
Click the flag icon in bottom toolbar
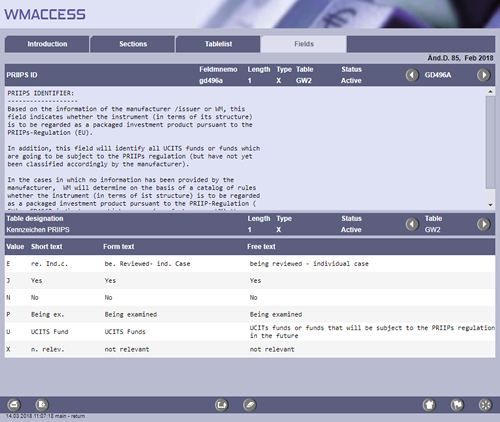457,405
